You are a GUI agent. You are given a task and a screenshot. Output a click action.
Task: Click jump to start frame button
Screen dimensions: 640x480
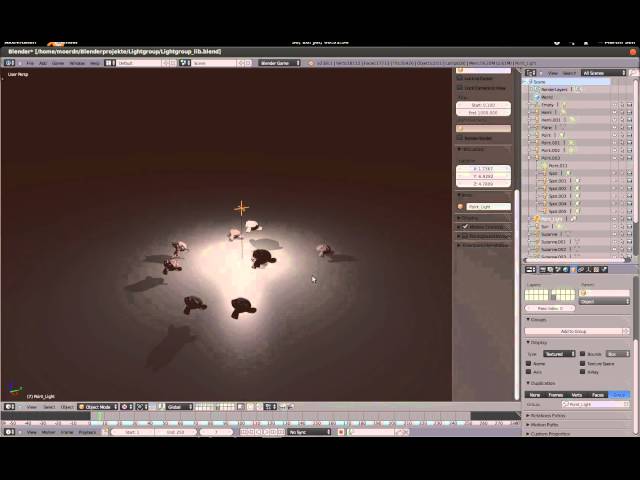[244, 432]
